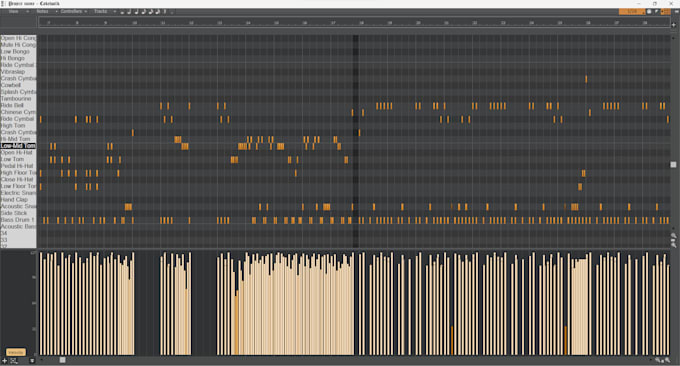Select the Electric Snare drum row
This screenshot has height=366, width=680.
click(x=18, y=193)
